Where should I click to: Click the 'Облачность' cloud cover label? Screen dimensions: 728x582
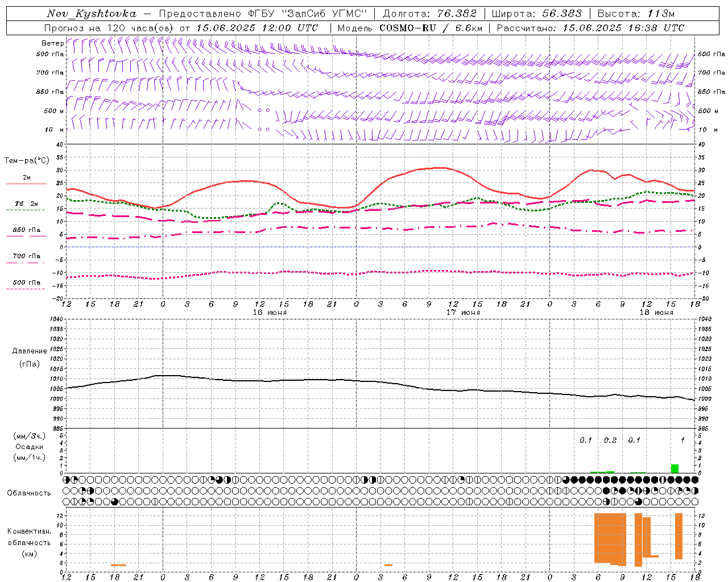(29, 493)
